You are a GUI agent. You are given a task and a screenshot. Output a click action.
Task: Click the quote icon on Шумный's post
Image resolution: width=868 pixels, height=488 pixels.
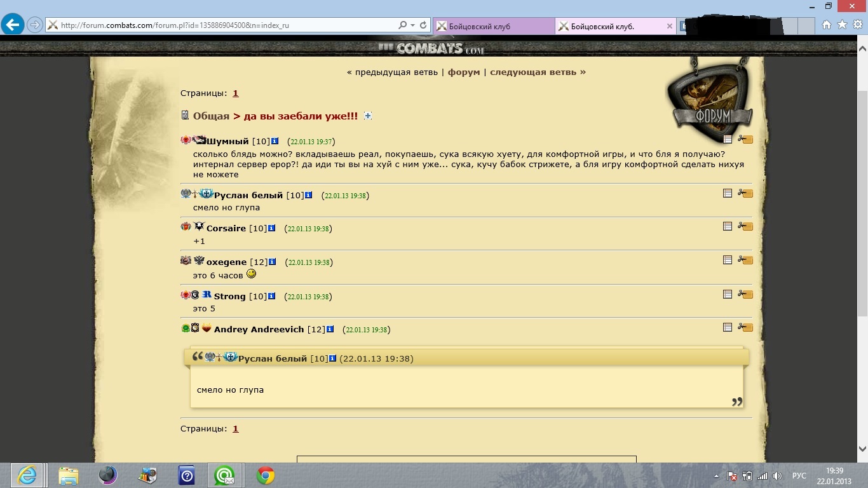pyautogui.click(x=728, y=139)
